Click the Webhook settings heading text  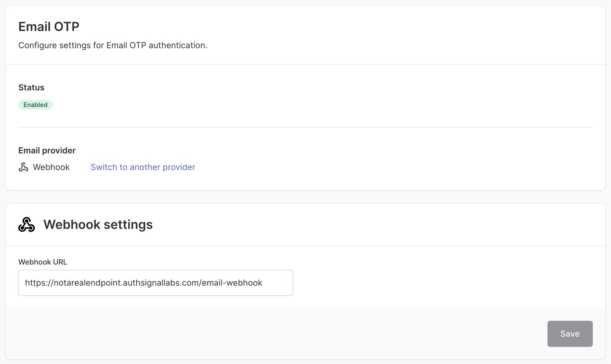tap(98, 225)
